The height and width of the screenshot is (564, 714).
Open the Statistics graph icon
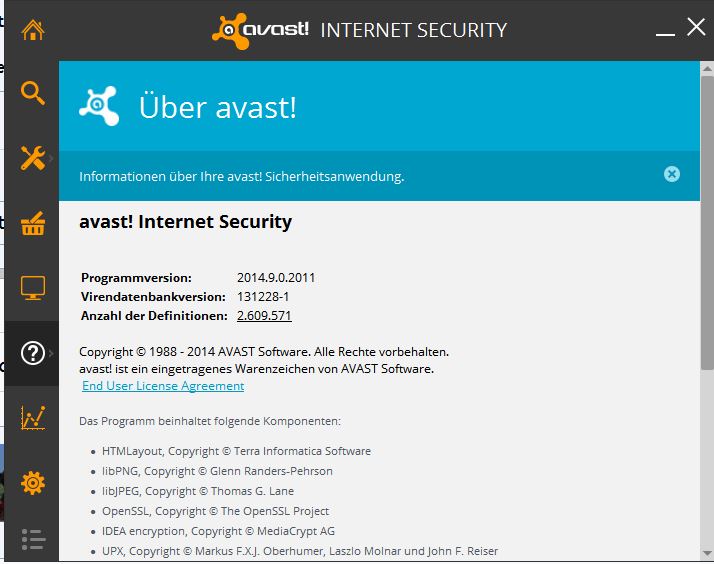tap(33, 417)
